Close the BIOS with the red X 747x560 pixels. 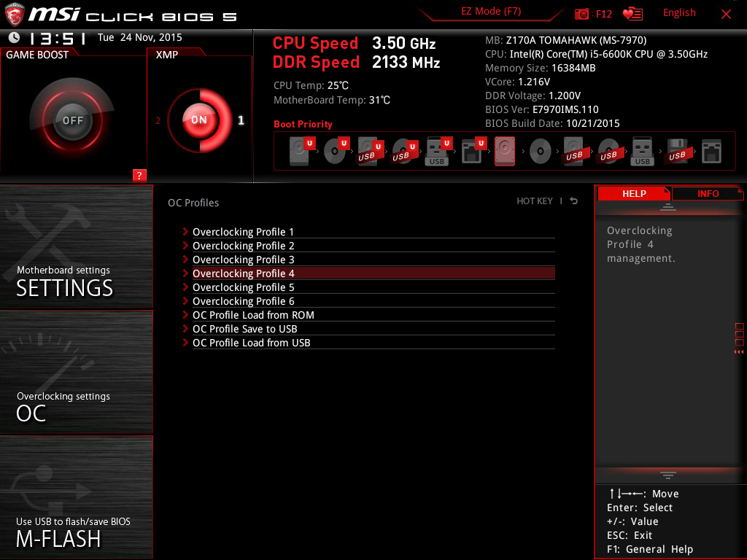coord(726,14)
